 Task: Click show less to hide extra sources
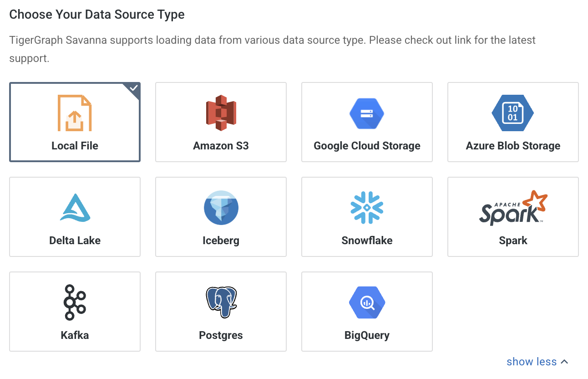pyautogui.click(x=532, y=361)
